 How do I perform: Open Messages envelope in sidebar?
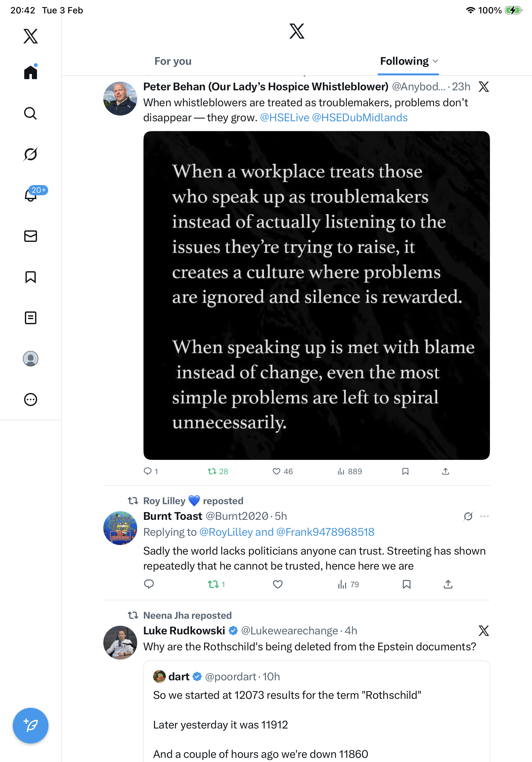[31, 236]
